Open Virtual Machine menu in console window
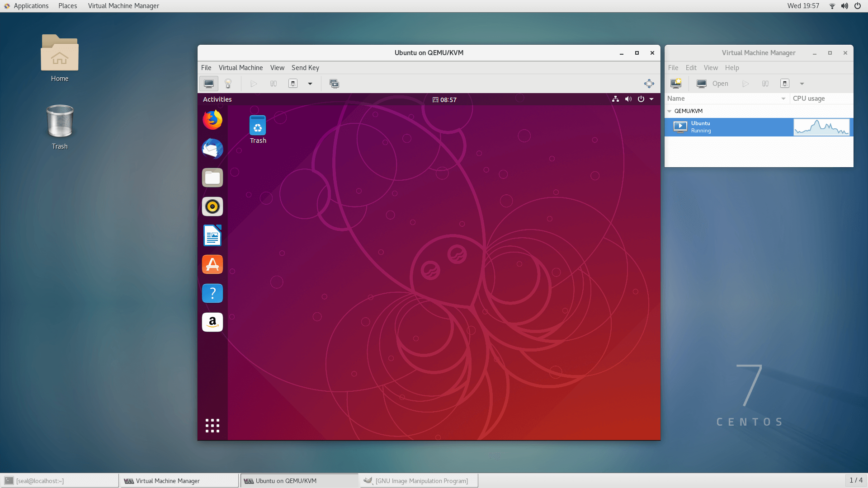 [241, 68]
